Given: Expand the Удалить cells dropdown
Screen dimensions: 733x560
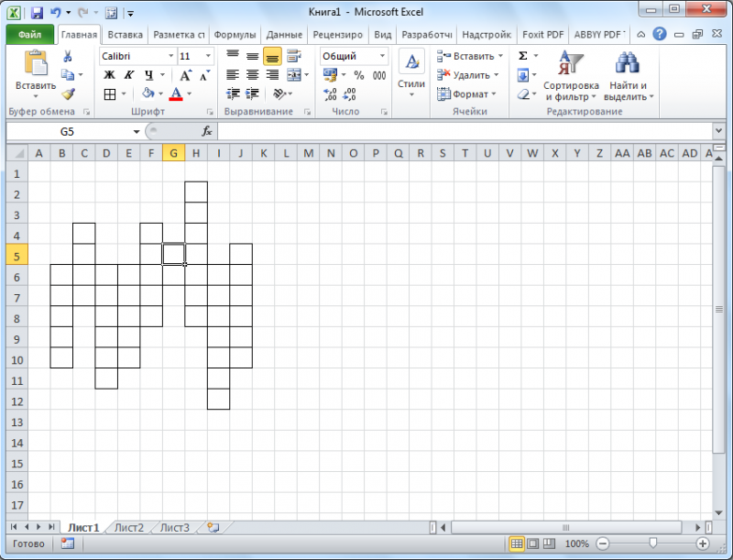Looking at the screenshot, I should click(x=497, y=75).
